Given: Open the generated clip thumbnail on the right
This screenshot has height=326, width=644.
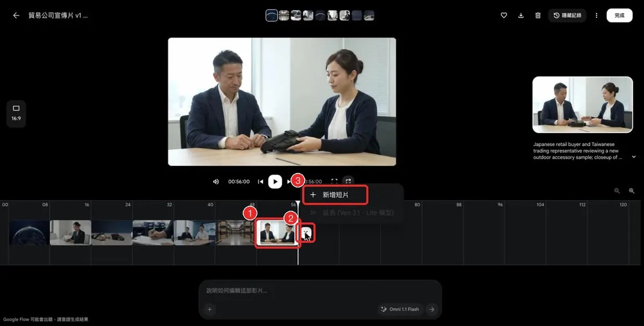Looking at the screenshot, I should [x=582, y=104].
